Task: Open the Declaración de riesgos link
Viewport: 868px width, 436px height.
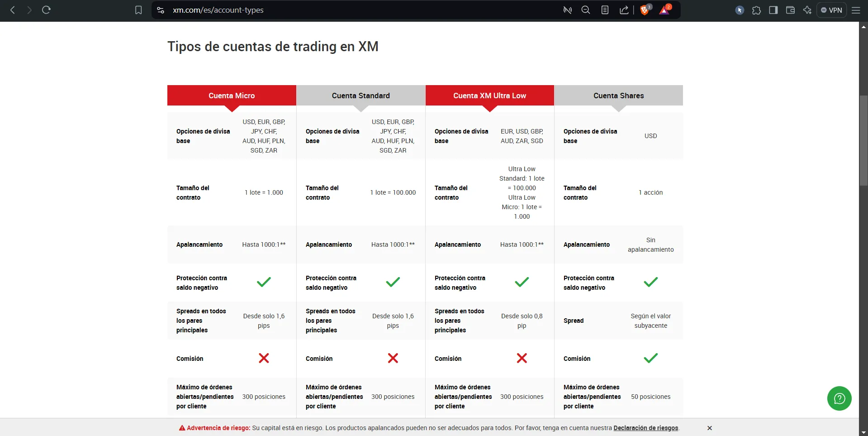Action: tap(646, 428)
